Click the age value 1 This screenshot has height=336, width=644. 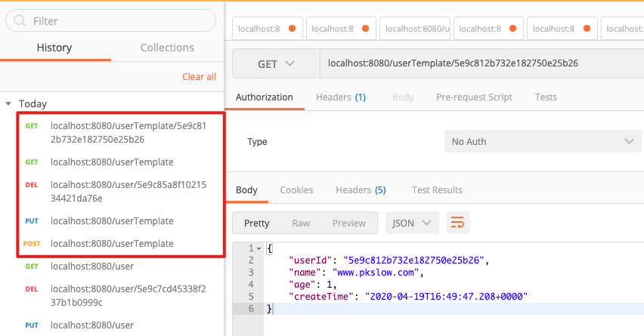tap(329, 285)
